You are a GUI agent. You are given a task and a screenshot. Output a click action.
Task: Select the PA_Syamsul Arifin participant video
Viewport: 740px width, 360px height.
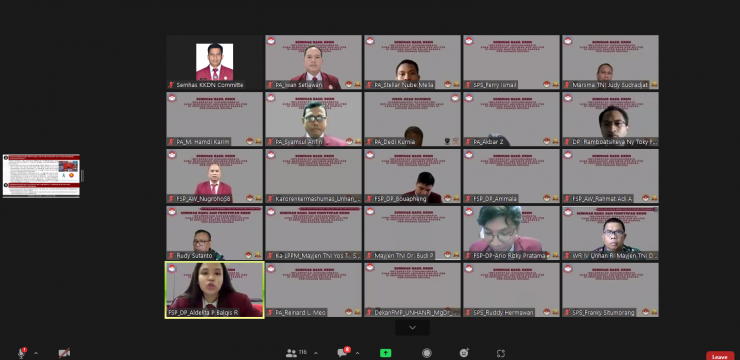[313, 119]
